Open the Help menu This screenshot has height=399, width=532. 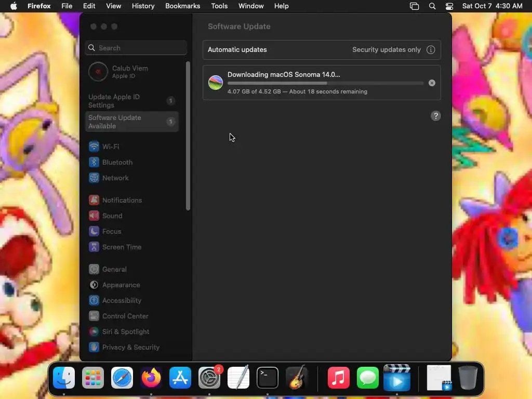pos(282,6)
